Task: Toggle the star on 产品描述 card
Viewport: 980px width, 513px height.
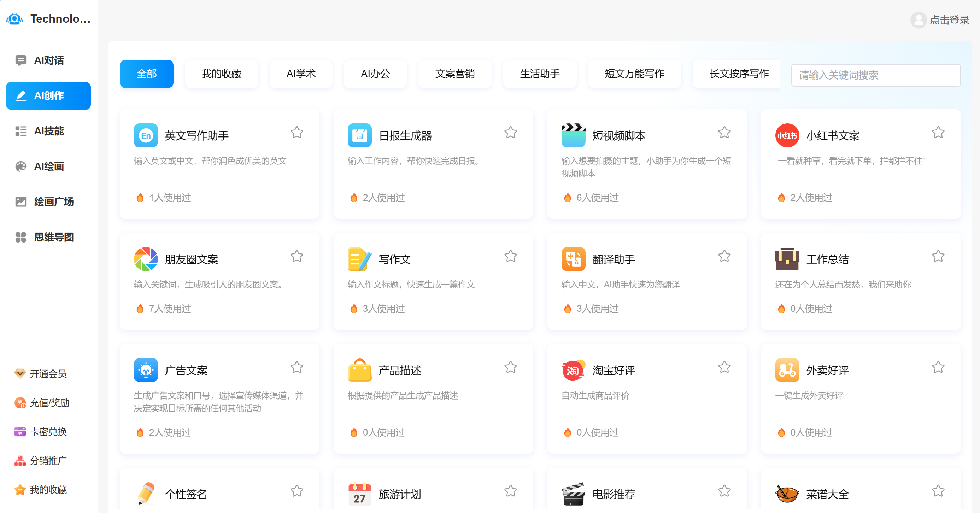Action: coord(511,367)
